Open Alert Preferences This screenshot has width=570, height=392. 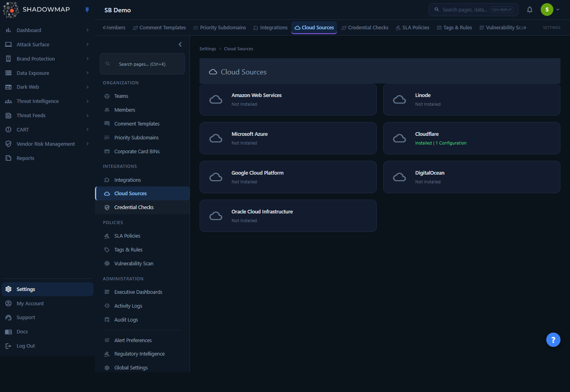coord(142,341)
